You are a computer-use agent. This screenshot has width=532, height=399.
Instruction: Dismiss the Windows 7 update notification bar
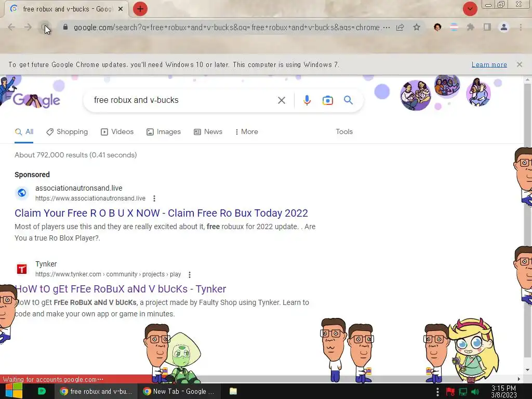519,64
